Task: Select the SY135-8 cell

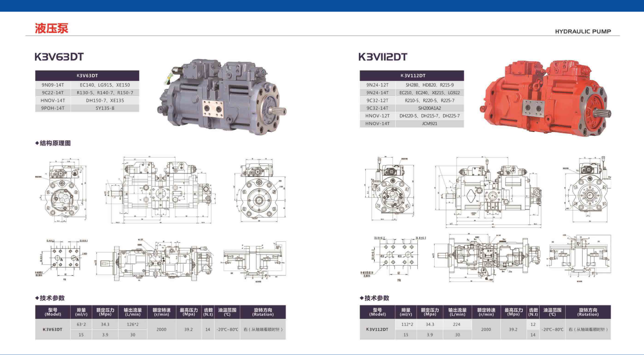Action: [x=105, y=108]
